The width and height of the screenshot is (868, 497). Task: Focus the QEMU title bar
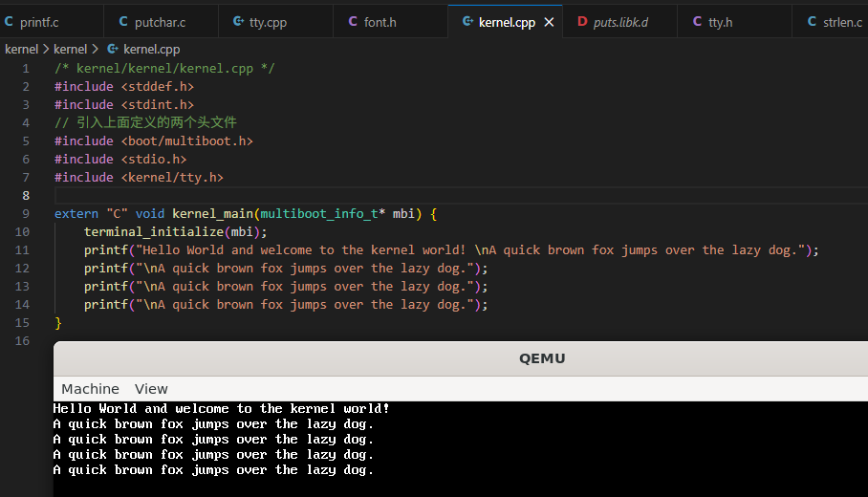(542, 359)
